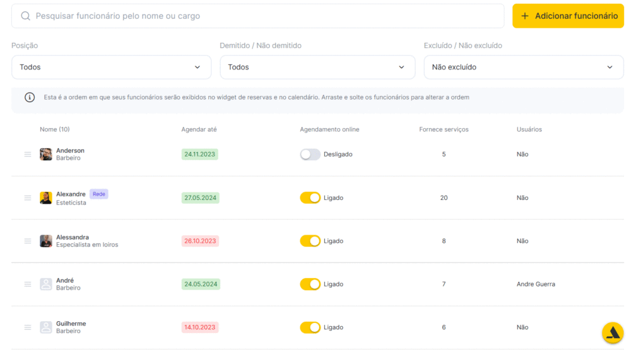The width and height of the screenshot is (631, 364).
Task: Click the plus icon in Adicionar funcionário
Action: (x=525, y=16)
